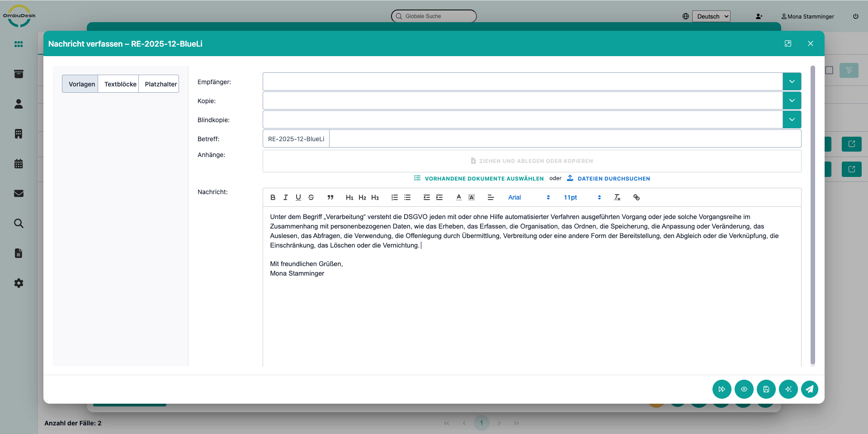Image resolution: width=868 pixels, height=434 pixels.
Task: Open the Arial font family selector
Action: 528,197
